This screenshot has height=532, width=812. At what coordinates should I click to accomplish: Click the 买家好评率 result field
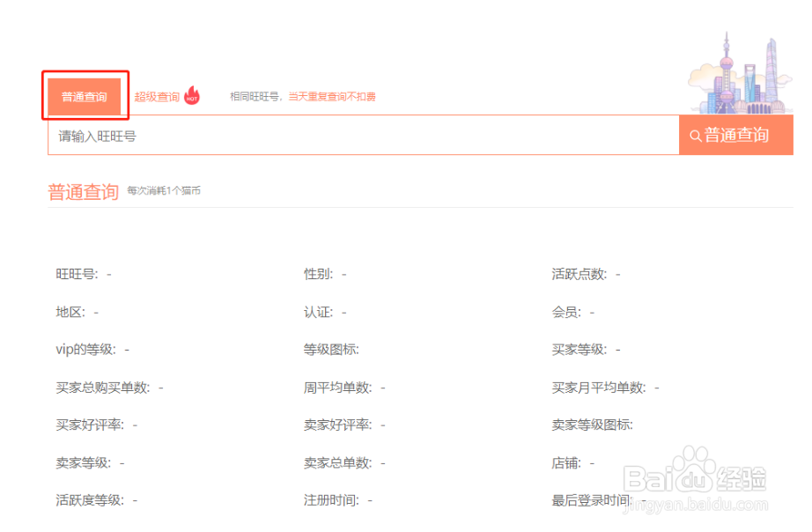pos(88,424)
